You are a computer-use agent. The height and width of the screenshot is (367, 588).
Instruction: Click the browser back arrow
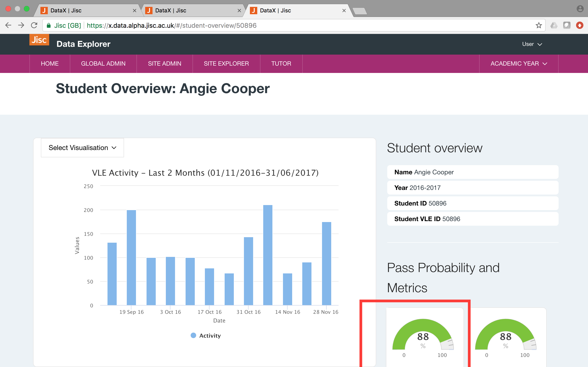pos(8,25)
